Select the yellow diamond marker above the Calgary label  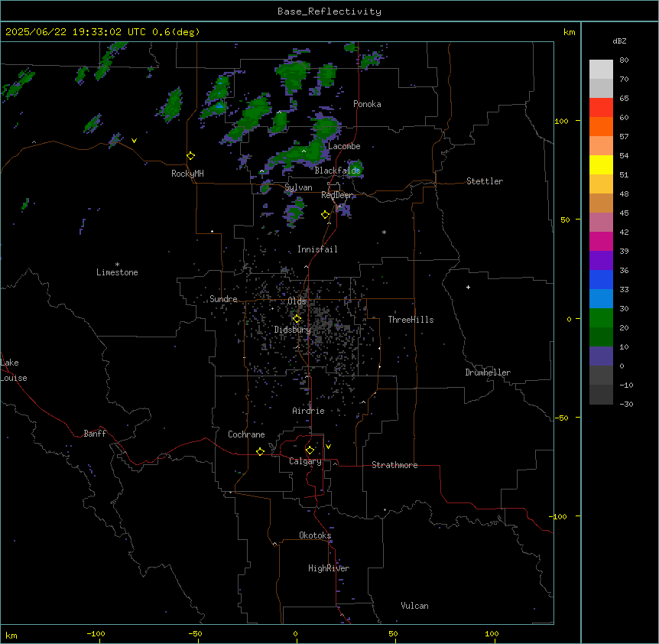pyautogui.click(x=310, y=450)
